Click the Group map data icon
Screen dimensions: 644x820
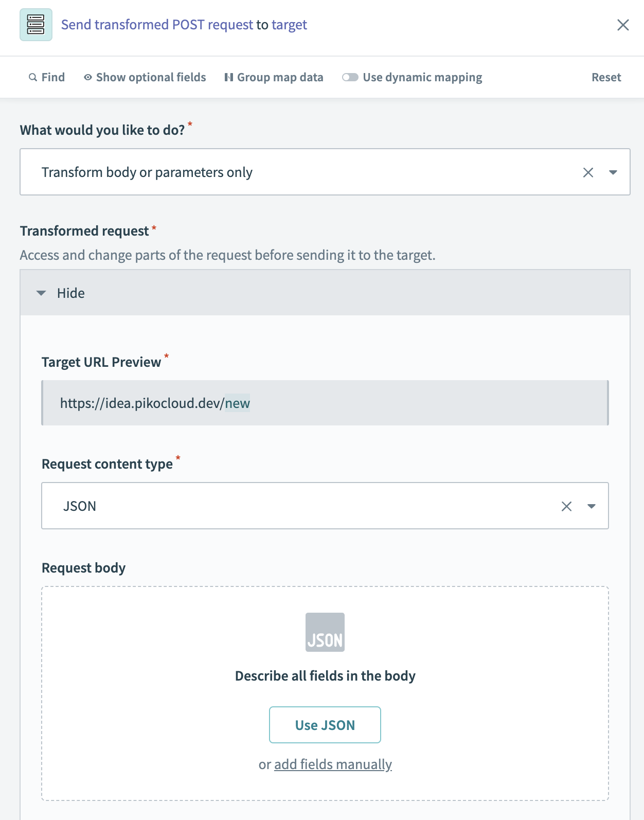(229, 77)
